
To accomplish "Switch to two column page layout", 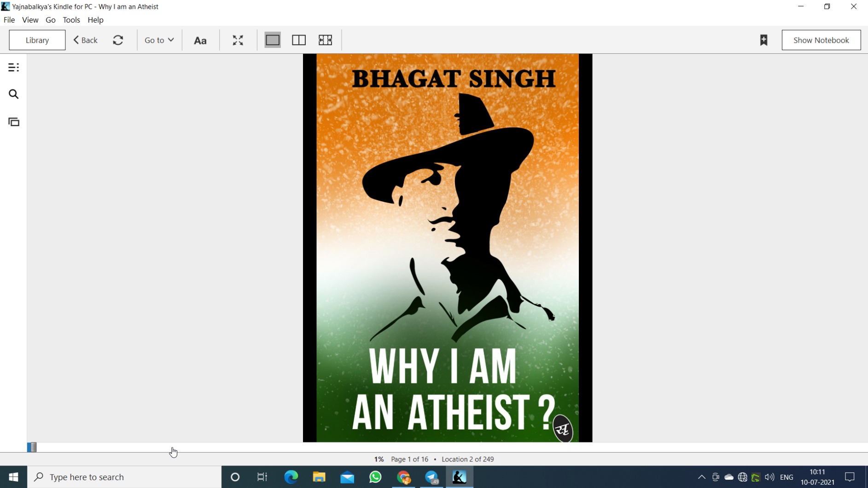I will coord(299,40).
